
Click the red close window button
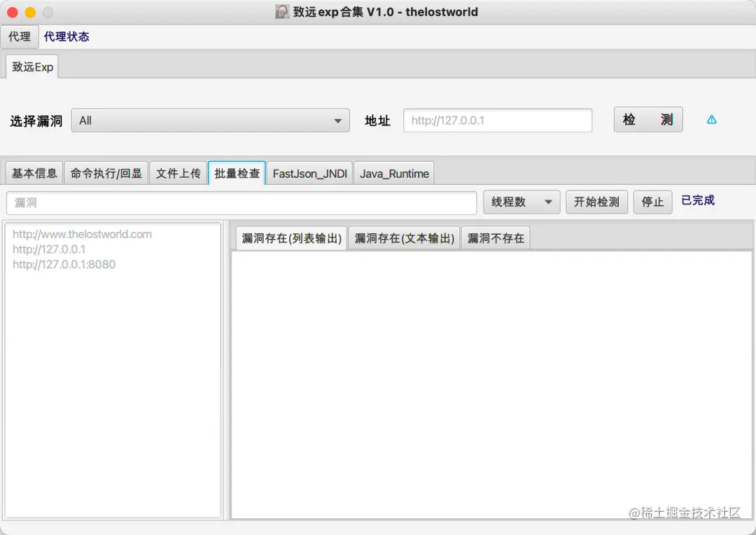13,13
